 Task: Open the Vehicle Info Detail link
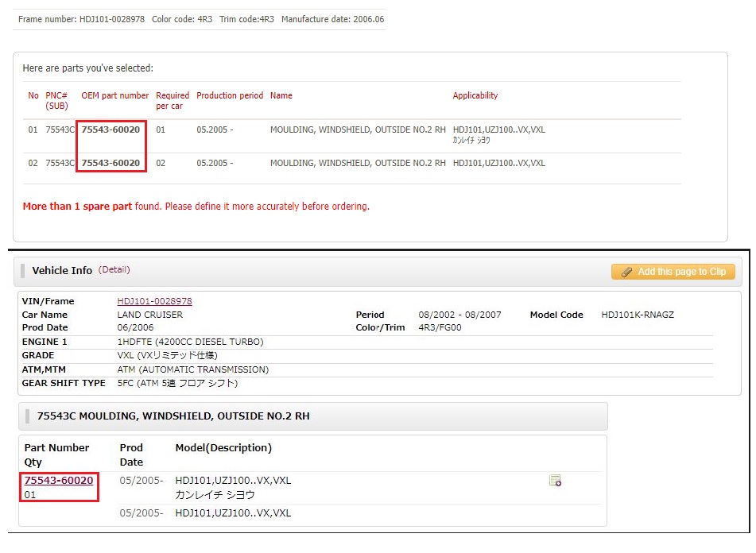pyautogui.click(x=114, y=270)
